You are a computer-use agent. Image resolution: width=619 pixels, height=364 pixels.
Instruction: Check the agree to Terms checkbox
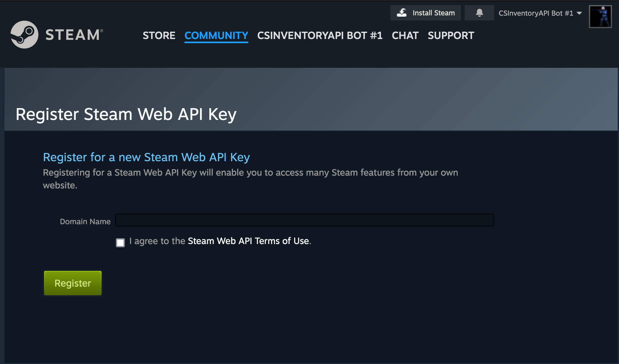point(120,242)
